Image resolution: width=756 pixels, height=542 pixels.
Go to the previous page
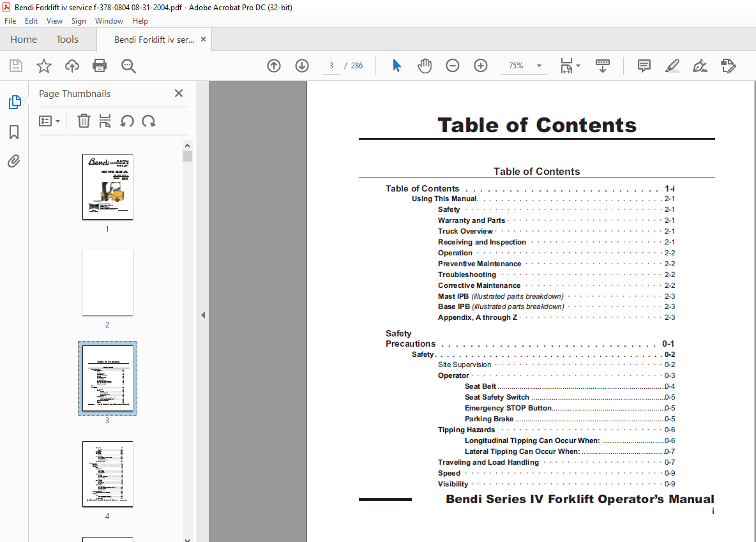pos(274,66)
